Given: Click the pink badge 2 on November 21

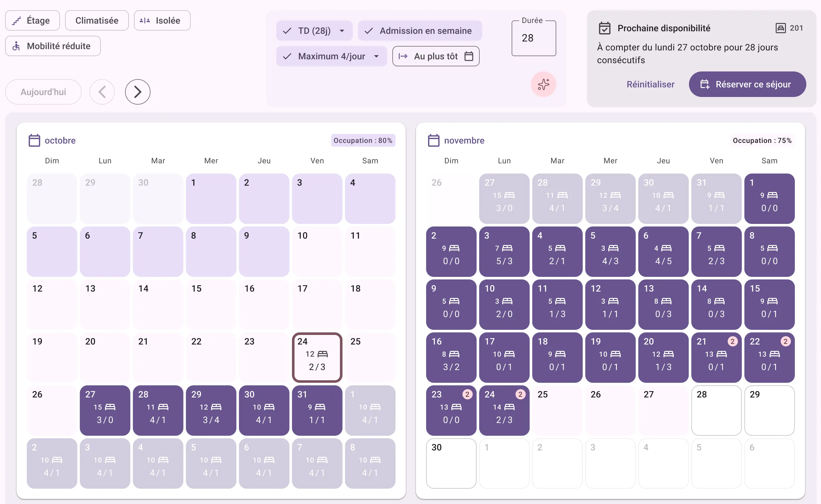Looking at the screenshot, I should pos(732,341).
